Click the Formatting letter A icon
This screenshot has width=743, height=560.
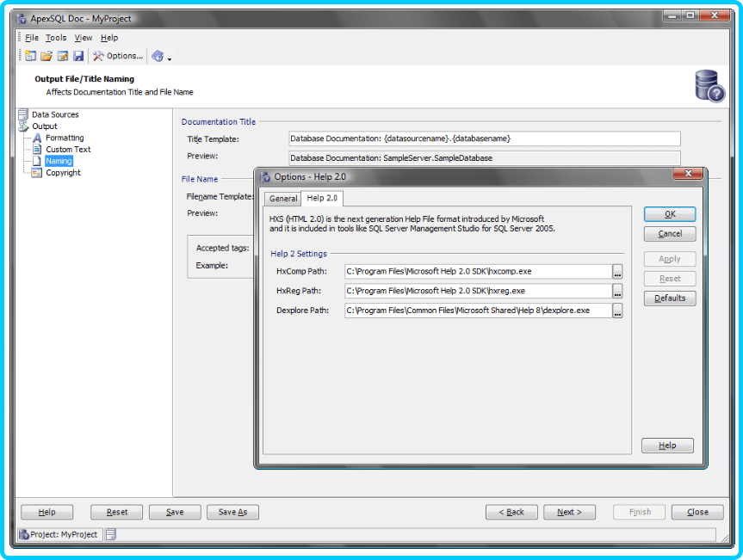tap(37, 138)
